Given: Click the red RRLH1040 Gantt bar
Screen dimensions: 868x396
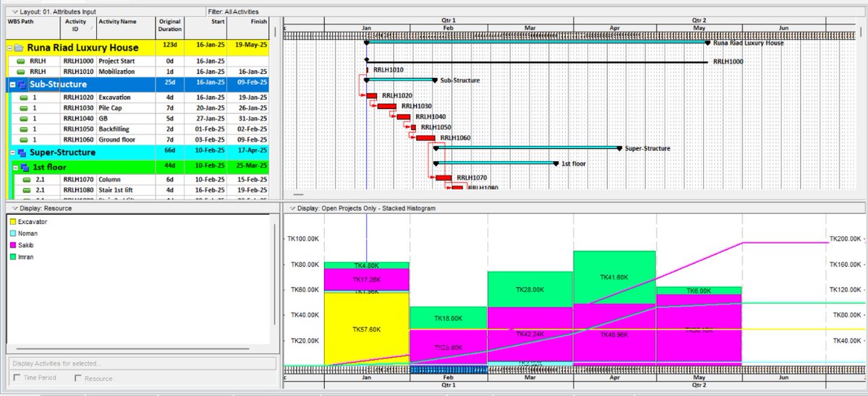Looking at the screenshot, I should click(x=404, y=117).
